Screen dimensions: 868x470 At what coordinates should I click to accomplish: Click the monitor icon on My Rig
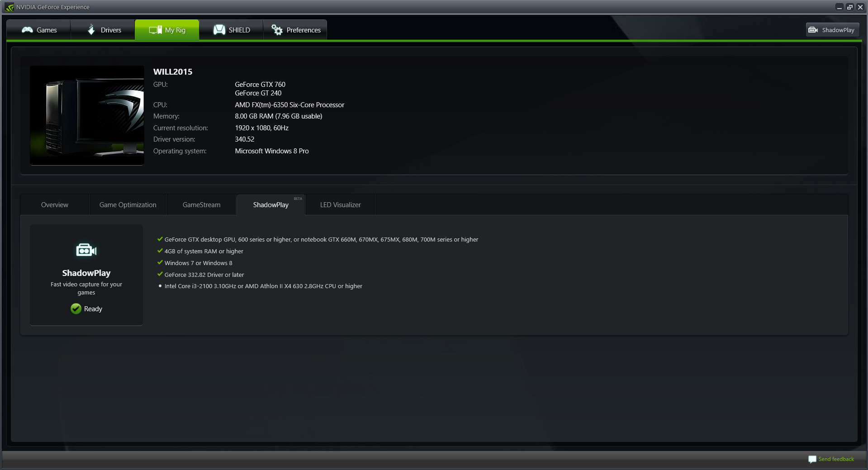pos(155,30)
